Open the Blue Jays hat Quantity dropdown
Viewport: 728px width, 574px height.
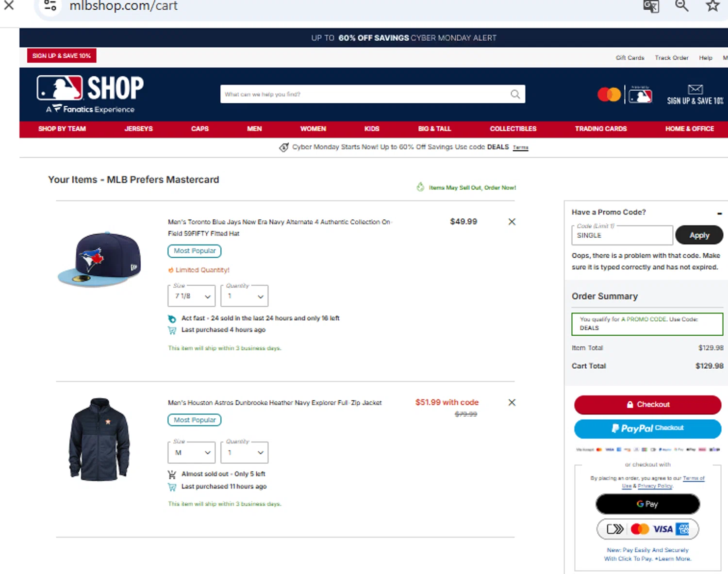click(x=244, y=295)
